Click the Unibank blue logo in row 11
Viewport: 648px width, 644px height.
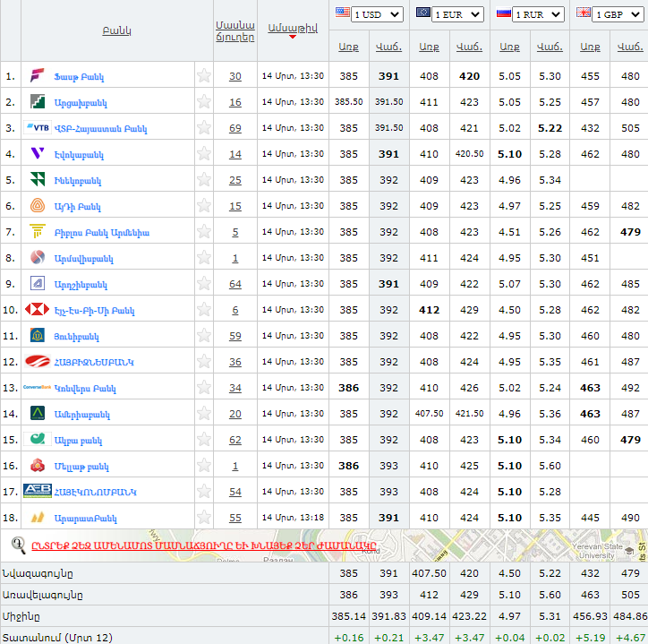pos(38,336)
